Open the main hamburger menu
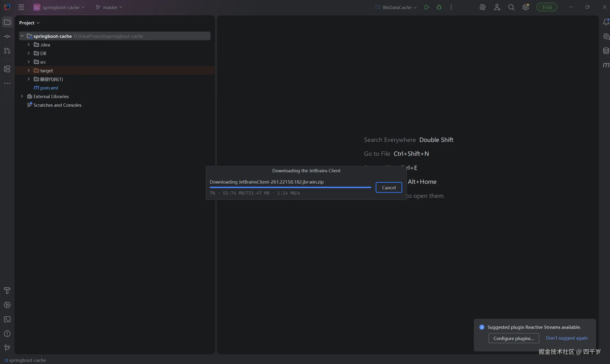 coord(21,7)
